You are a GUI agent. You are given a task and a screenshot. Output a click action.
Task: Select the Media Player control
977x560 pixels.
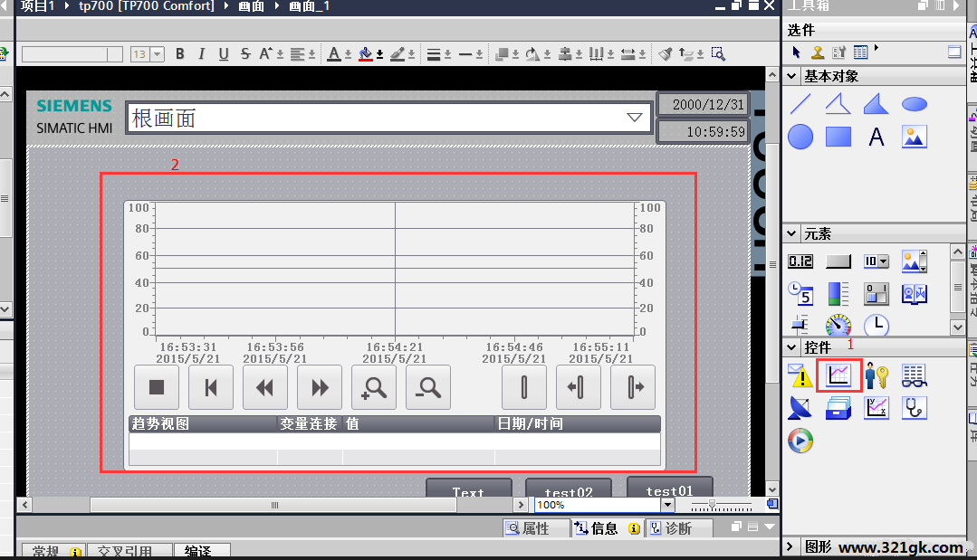(800, 441)
